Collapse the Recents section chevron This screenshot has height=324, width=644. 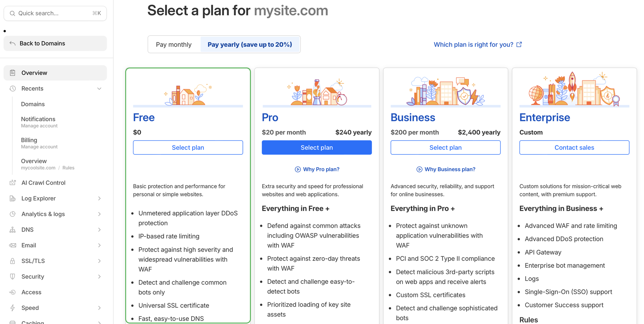(99, 89)
